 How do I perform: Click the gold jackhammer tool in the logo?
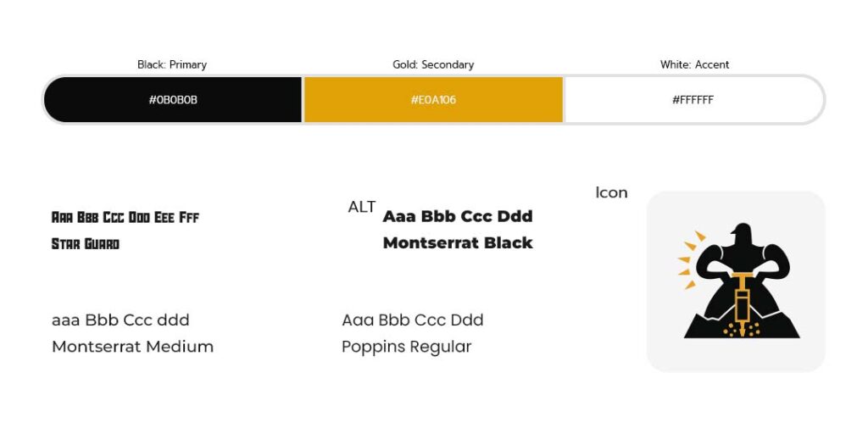[743, 300]
